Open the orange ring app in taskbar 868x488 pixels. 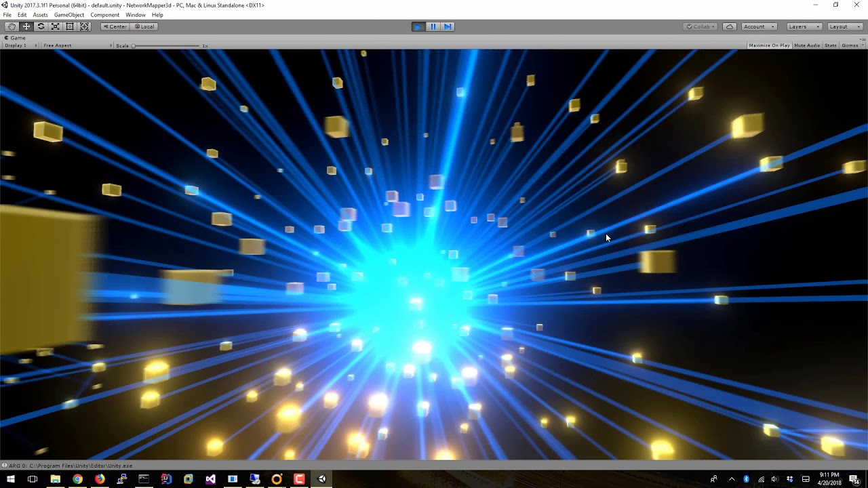277,479
